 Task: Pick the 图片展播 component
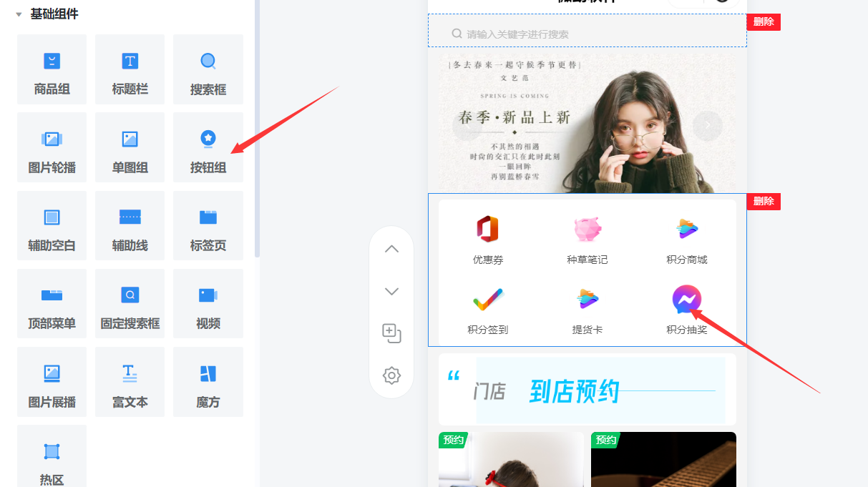[x=52, y=382]
